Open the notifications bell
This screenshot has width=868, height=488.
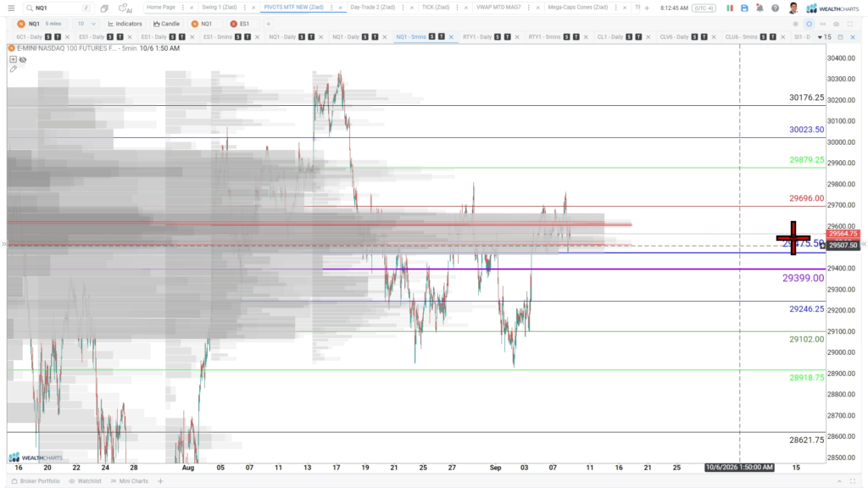tap(759, 8)
